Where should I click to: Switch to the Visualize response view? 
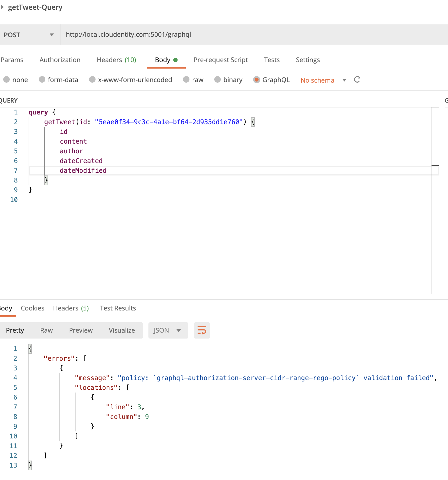[122, 330]
